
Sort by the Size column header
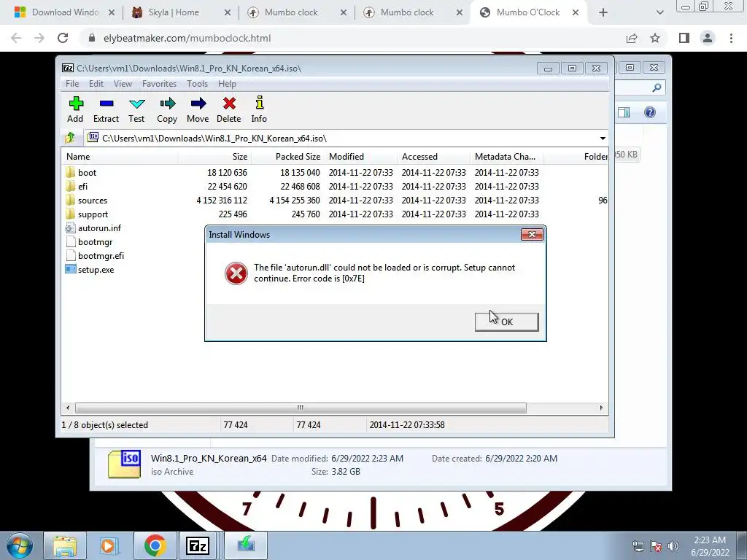click(214, 157)
